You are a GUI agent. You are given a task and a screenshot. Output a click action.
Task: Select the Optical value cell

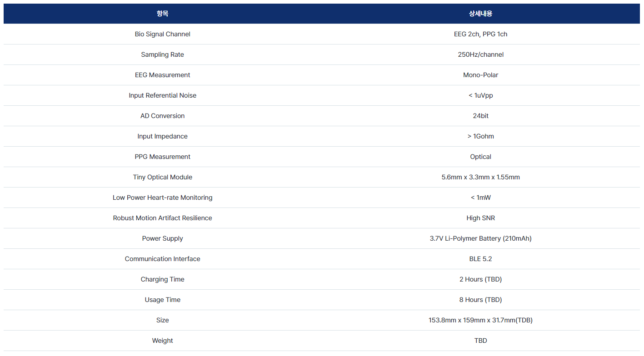pyautogui.click(x=480, y=157)
